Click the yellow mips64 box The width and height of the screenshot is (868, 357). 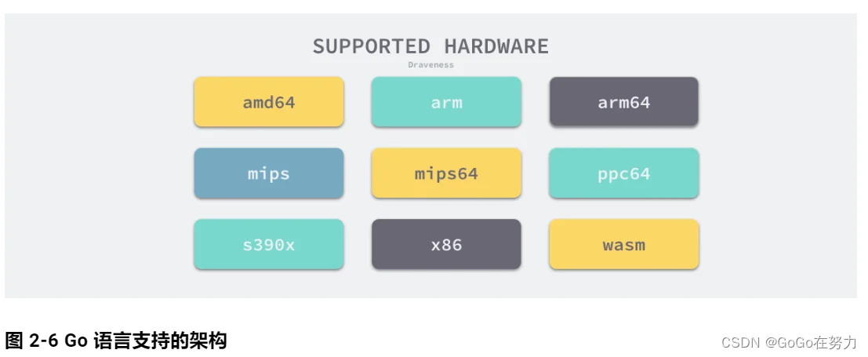(446, 173)
